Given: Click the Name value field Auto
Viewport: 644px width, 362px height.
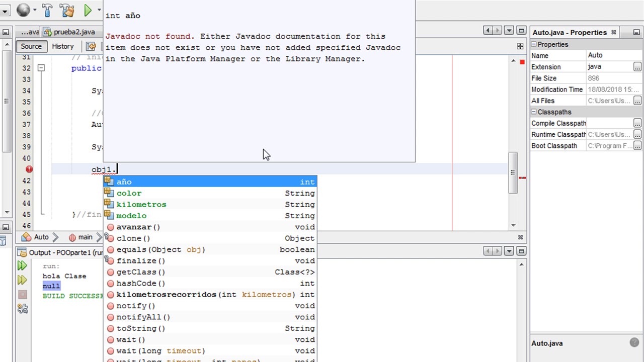Looking at the screenshot, I should 614,55.
